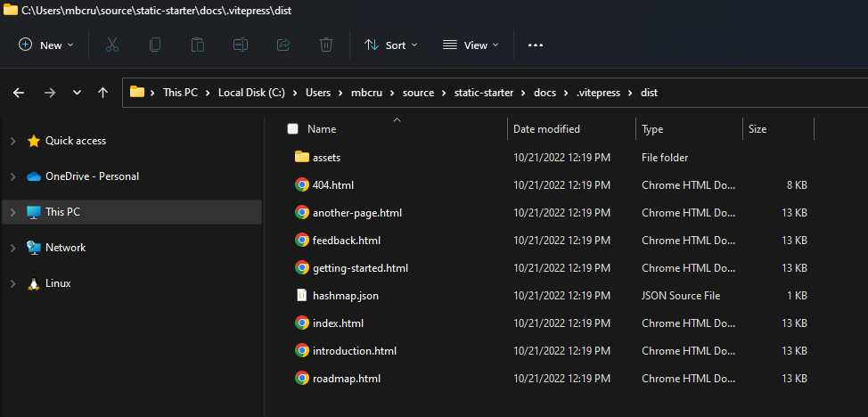Navigate to Local Disk (C:) breadcrumb
This screenshot has width=868, height=417.
coord(251,93)
